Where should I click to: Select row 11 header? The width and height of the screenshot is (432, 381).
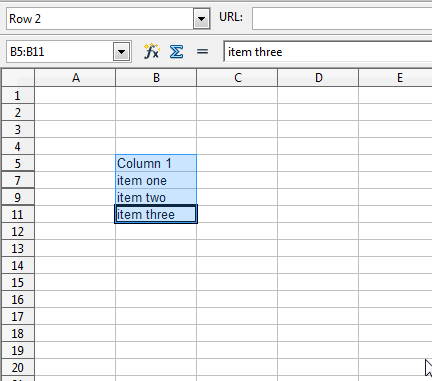(18, 214)
